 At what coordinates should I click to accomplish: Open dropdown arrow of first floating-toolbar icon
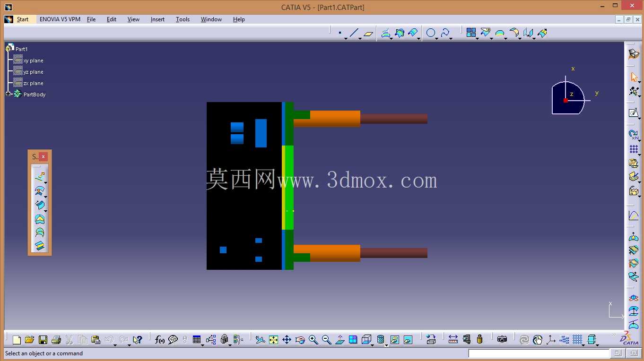[x=45, y=182]
